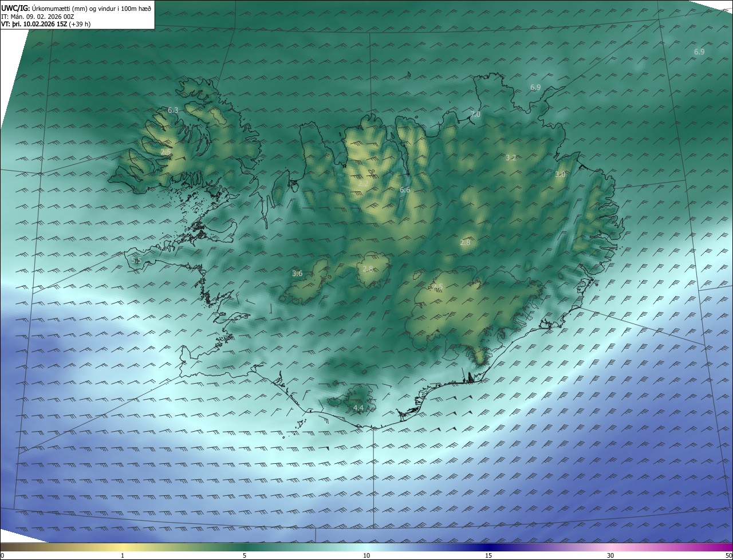Image resolution: width=733 pixels, height=560 pixels.
Task: Click the legend tick label 0
Action: 2,555
